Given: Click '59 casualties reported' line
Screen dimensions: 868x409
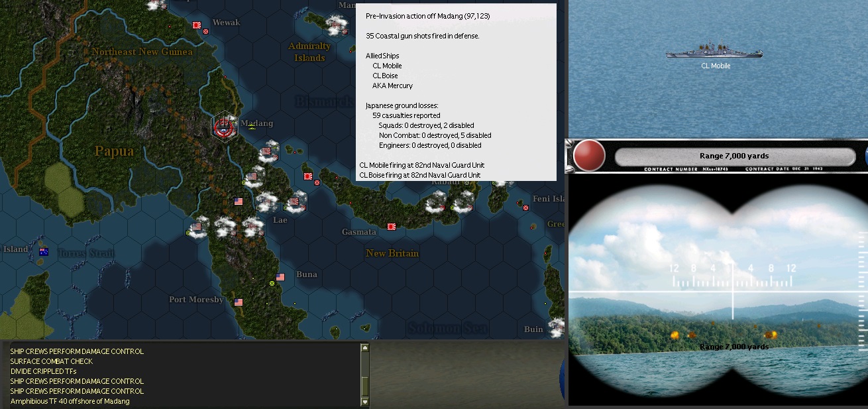Looking at the screenshot, I should [406, 115].
